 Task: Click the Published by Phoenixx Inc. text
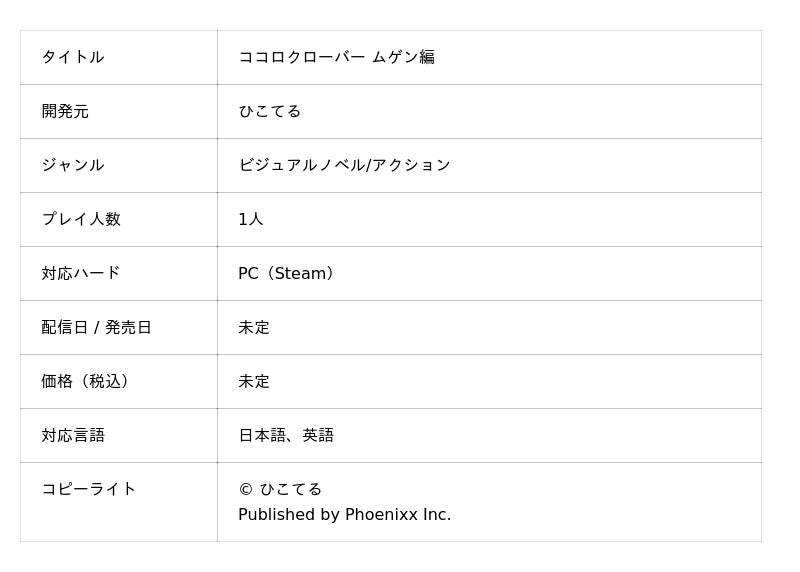pos(344,515)
